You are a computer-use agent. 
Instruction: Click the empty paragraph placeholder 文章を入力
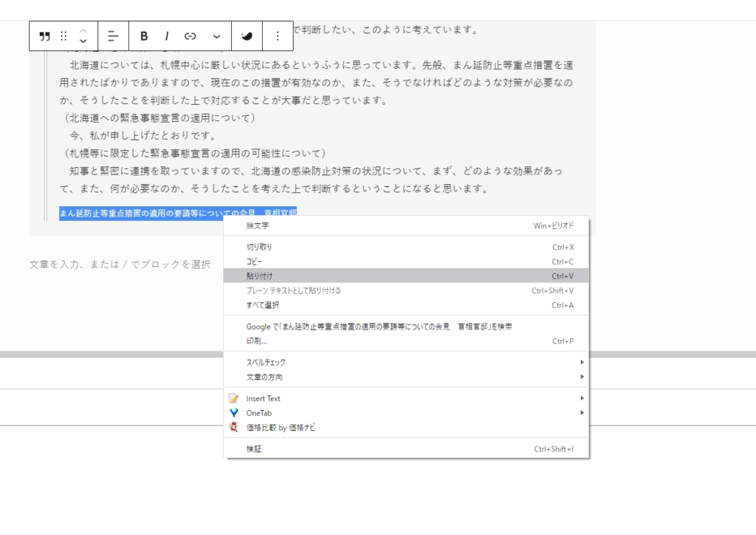point(120,265)
